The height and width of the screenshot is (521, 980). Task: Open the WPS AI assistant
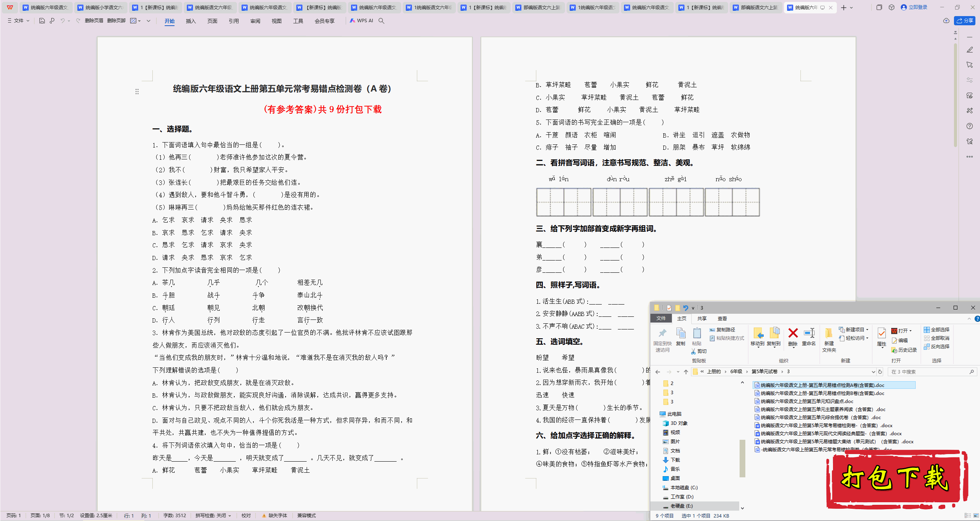[361, 21]
